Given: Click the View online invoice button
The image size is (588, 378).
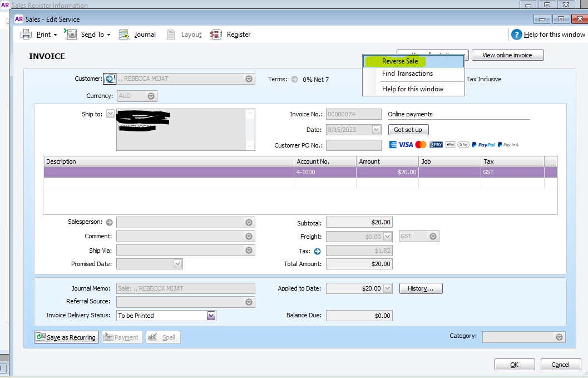Looking at the screenshot, I should 507,55.
